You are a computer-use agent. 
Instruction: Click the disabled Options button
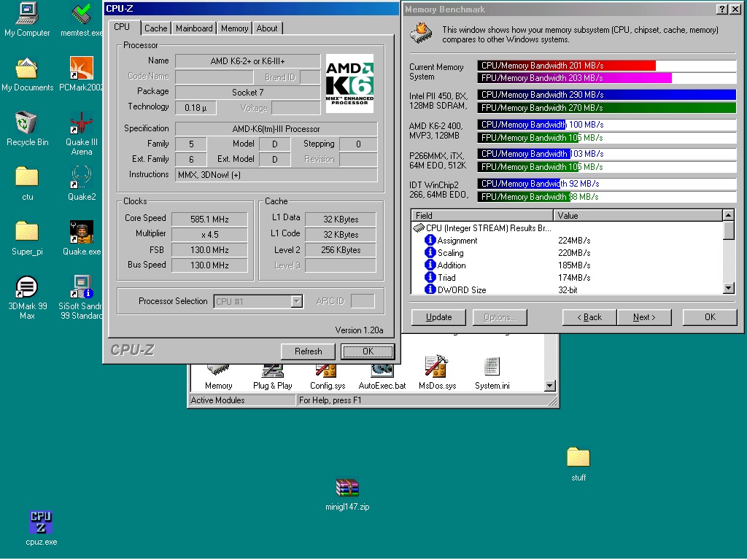click(500, 317)
